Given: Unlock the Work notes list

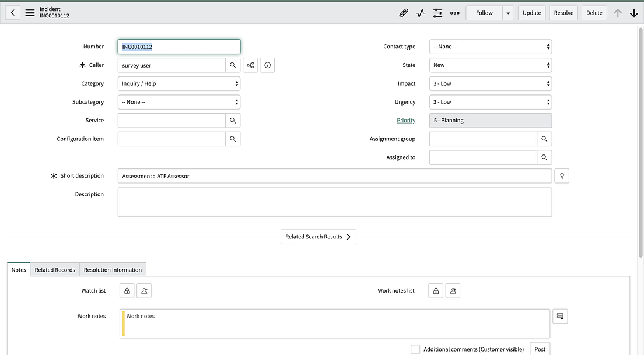Looking at the screenshot, I should click(x=435, y=290).
